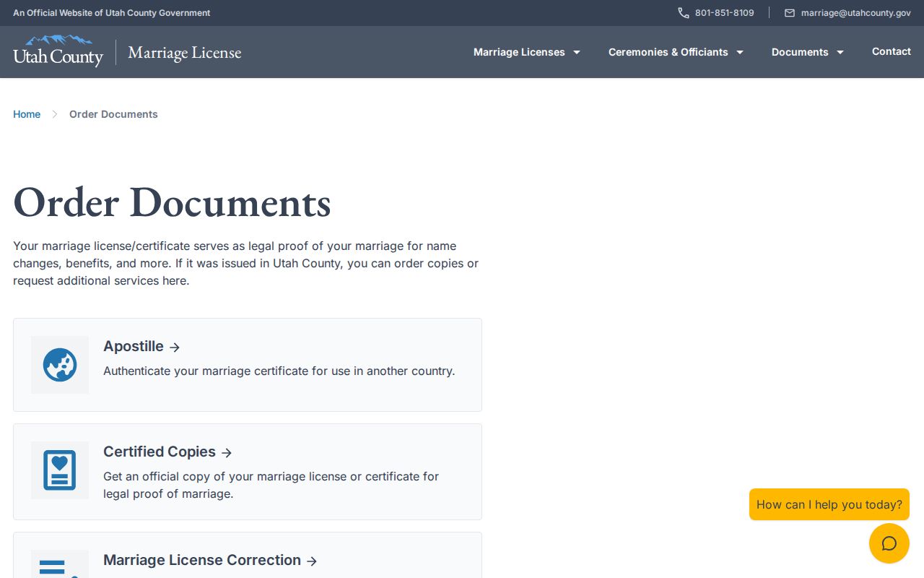The width and height of the screenshot is (924, 578).
Task: Call phone number 801-851-8109 link
Action: point(725,13)
